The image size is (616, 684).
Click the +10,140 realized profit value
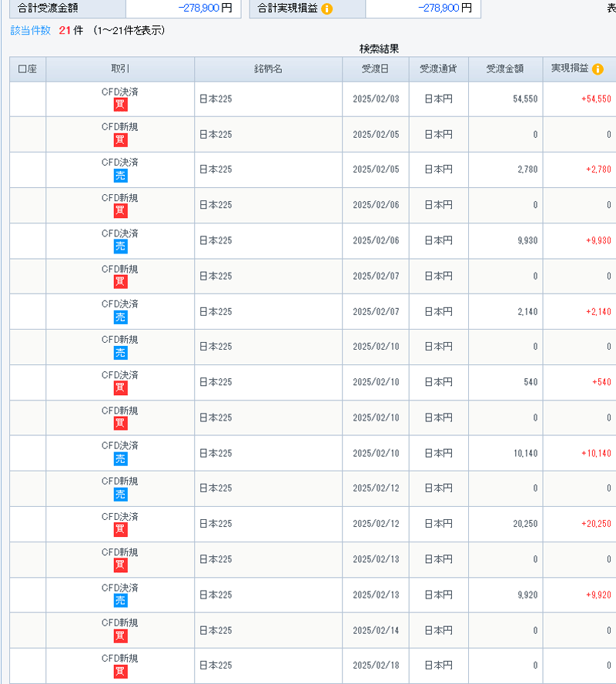pos(596,453)
